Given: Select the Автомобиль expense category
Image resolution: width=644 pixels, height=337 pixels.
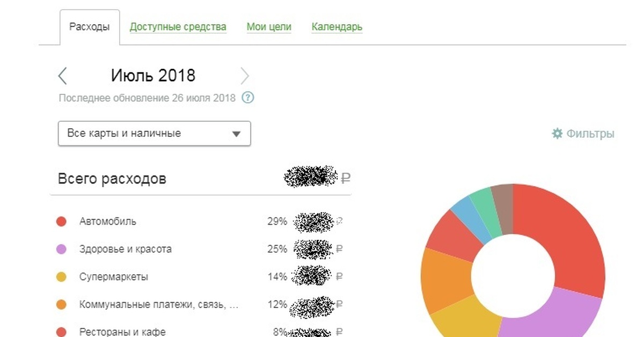Looking at the screenshot, I should point(108,221).
